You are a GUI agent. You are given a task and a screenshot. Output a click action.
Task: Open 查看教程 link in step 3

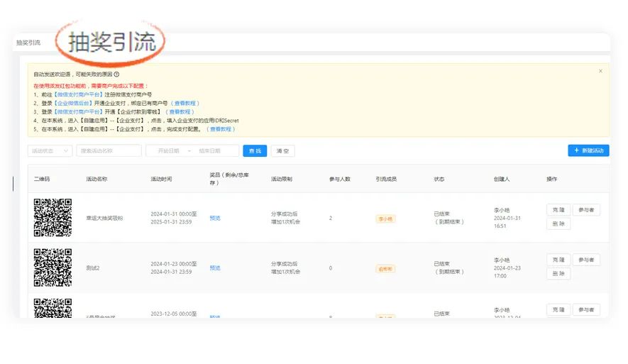[180, 111]
